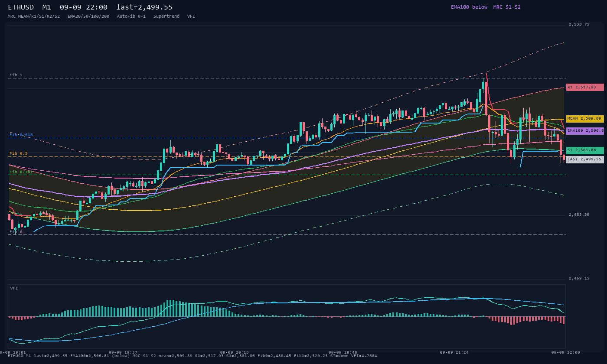Select the "EMA20/50/100/200" indicator label

[88, 16]
